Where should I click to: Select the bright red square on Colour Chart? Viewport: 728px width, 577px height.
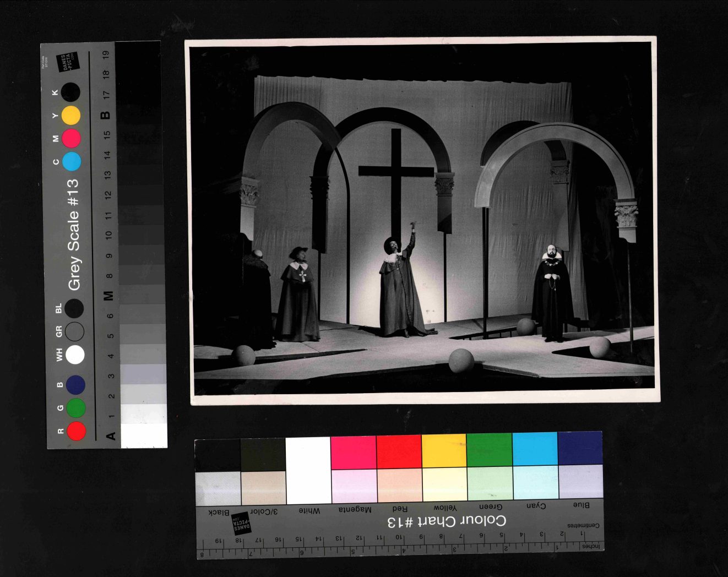pyautogui.click(x=399, y=451)
